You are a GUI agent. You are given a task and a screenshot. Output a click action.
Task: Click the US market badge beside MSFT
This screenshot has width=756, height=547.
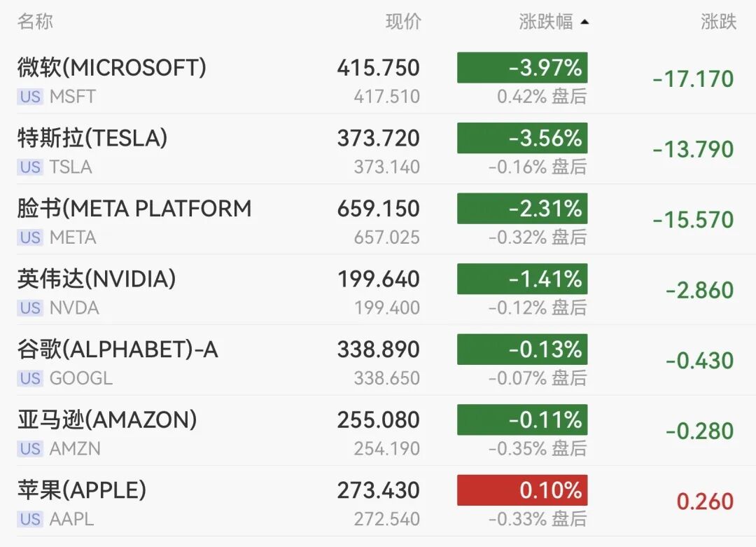pos(30,97)
